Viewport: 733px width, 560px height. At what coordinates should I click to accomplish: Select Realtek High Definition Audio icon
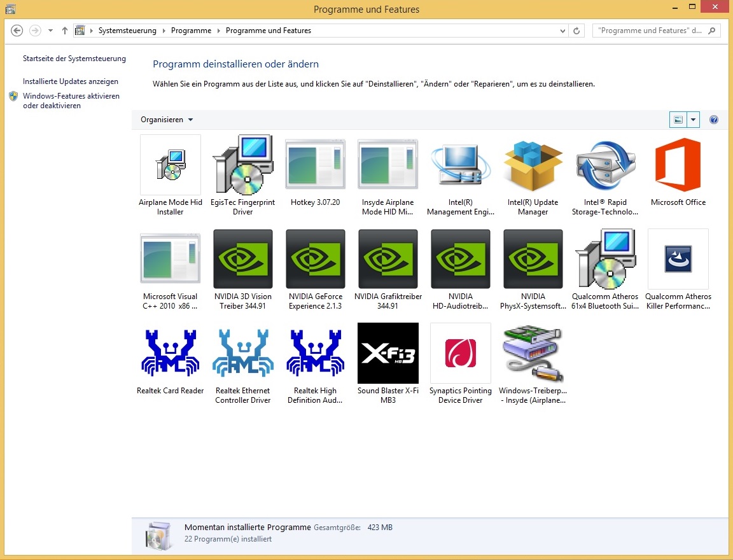pyautogui.click(x=315, y=353)
